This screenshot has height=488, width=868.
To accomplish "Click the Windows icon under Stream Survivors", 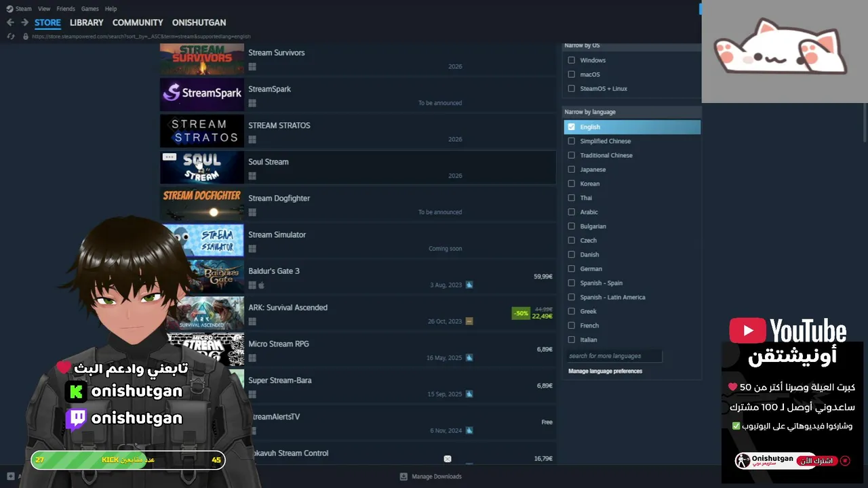I will click(252, 66).
